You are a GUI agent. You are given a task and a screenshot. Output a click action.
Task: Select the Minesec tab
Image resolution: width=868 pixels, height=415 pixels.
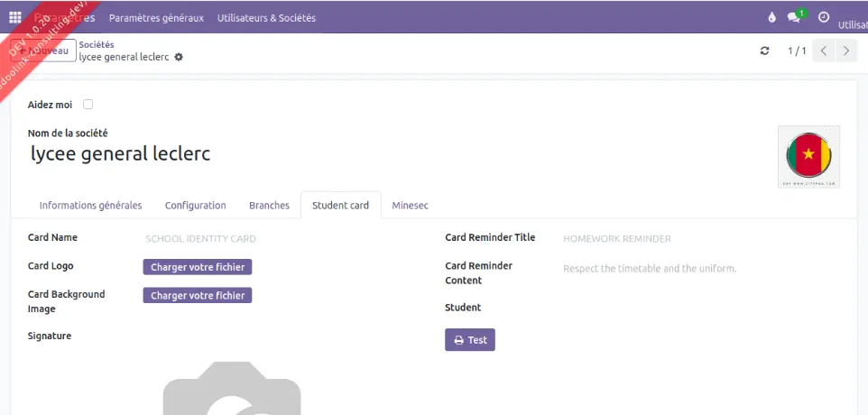click(x=410, y=206)
